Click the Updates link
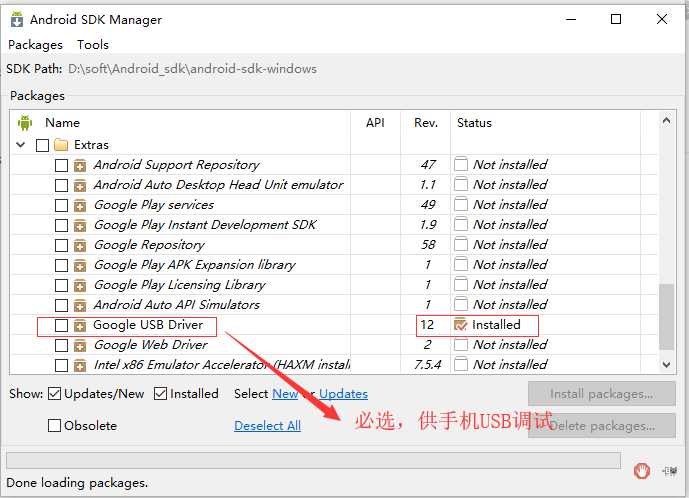The image size is (689, 498). click(343, 393)
